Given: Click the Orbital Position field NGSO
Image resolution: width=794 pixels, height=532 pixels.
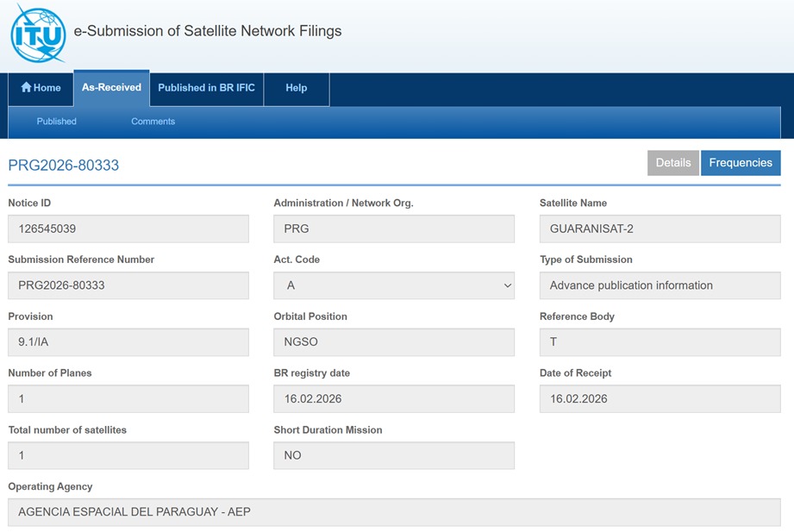Looking at the screenshot, I should tap(393, 342).
